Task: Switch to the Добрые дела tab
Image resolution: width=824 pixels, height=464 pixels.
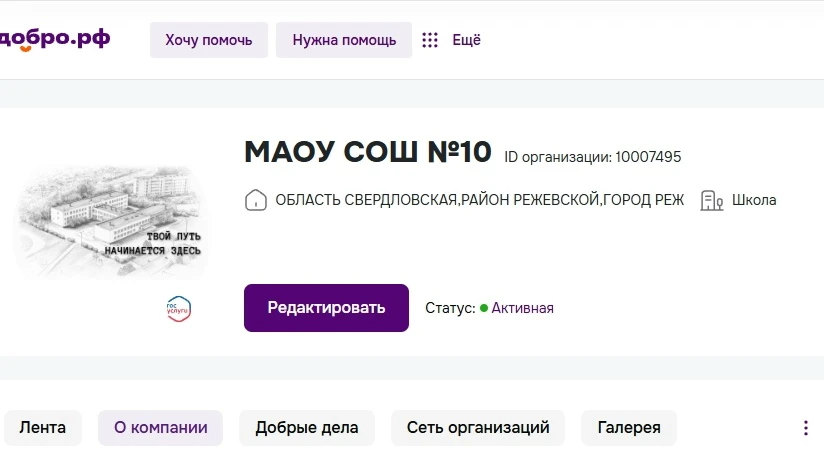Action: pos(307,428)
